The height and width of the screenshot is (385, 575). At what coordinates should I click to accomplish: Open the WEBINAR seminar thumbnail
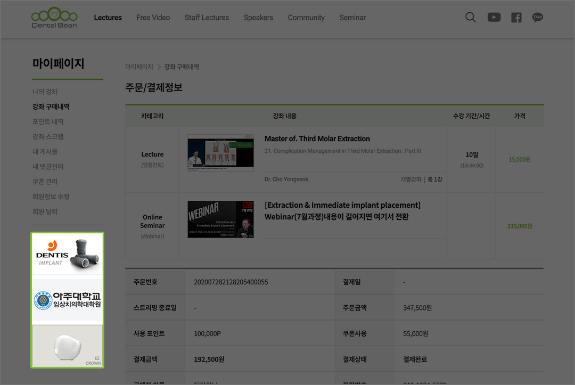221,219
